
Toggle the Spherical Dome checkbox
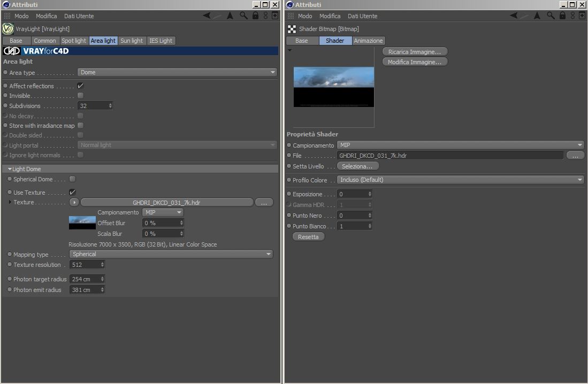72,179
